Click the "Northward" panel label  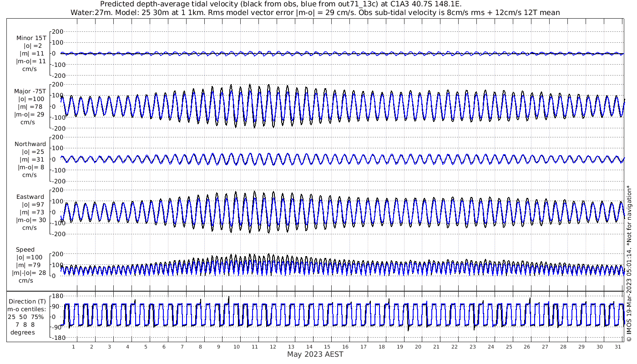click(x=30, y=144)
